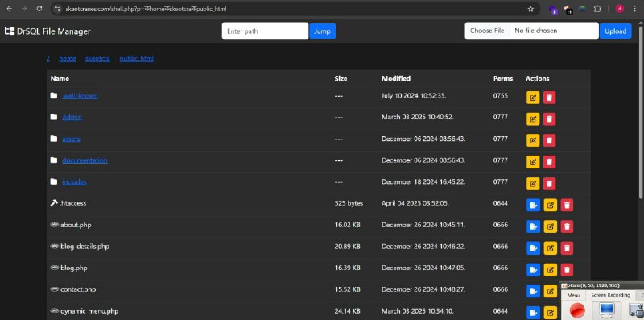The width and height of the screenshot is (644, 320).
Task: Open the documentation folder link
Action: pos(85,160)
